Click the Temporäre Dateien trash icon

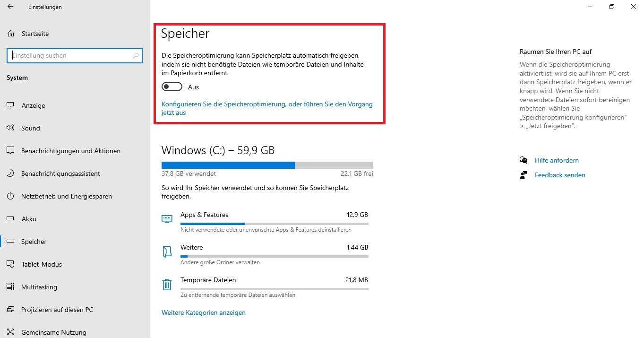[167, 284]
